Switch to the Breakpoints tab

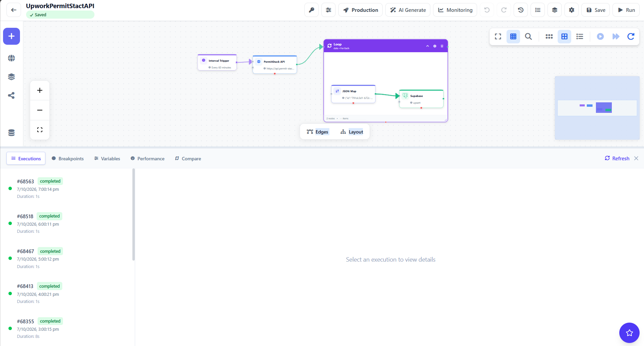pyautogui.click(x=68, y=159)
